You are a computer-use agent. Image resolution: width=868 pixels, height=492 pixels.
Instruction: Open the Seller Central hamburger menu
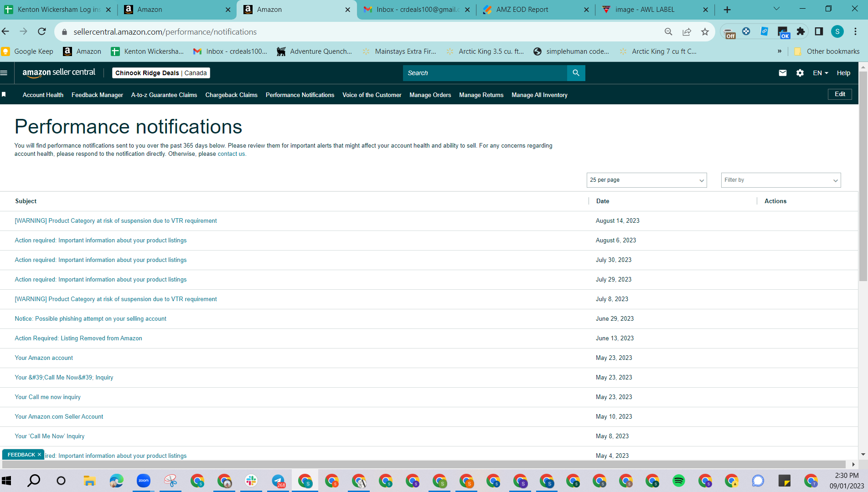pos(4,73)
